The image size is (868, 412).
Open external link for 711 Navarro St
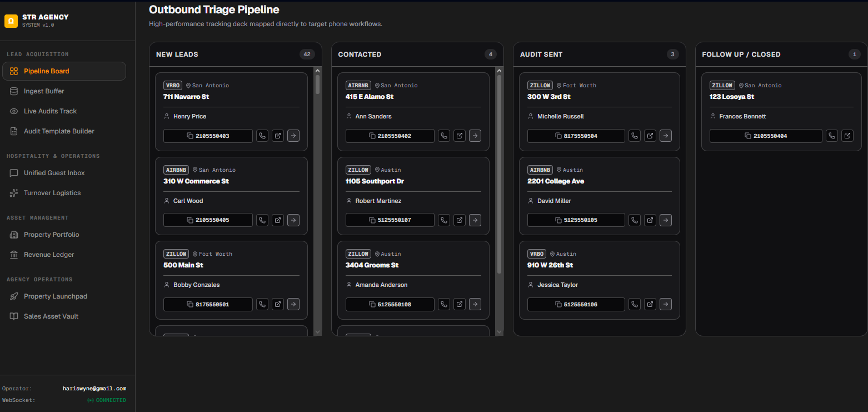tap(278, 136)
